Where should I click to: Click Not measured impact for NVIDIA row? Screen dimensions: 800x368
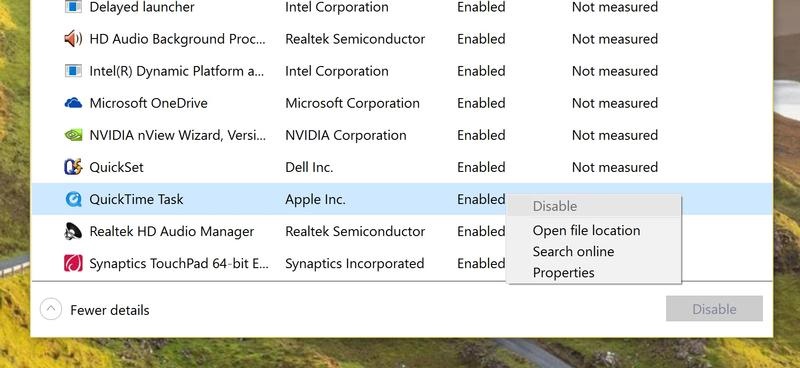pos(615,135)
